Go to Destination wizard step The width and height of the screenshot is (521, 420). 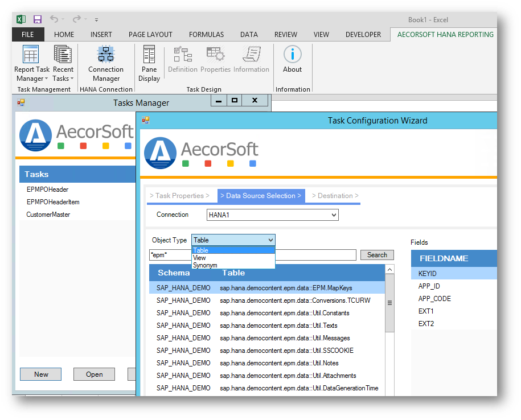(x=335, y=196)
